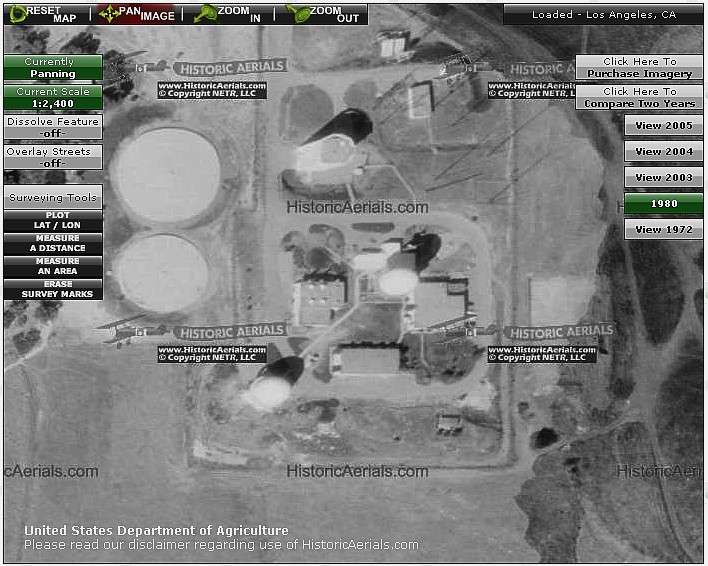
Task: Open the Loaded - Los Angeles, CA location bar
Action: coord(603,15)
